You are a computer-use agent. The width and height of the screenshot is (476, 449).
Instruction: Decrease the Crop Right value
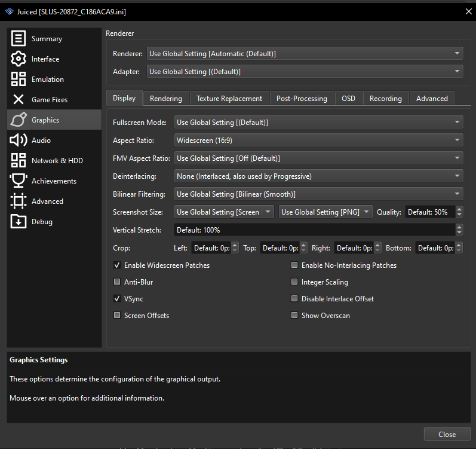pos(377,251)
